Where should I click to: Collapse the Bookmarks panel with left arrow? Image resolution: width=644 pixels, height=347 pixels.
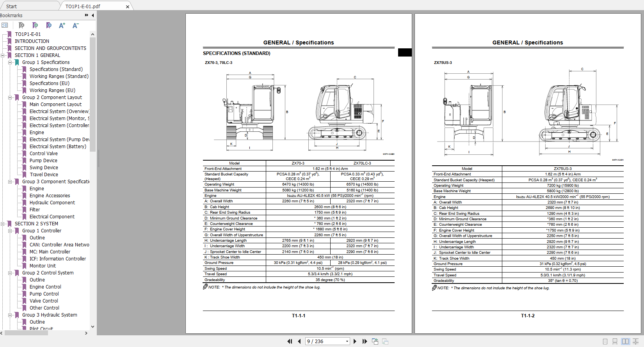tap(93, 15)
